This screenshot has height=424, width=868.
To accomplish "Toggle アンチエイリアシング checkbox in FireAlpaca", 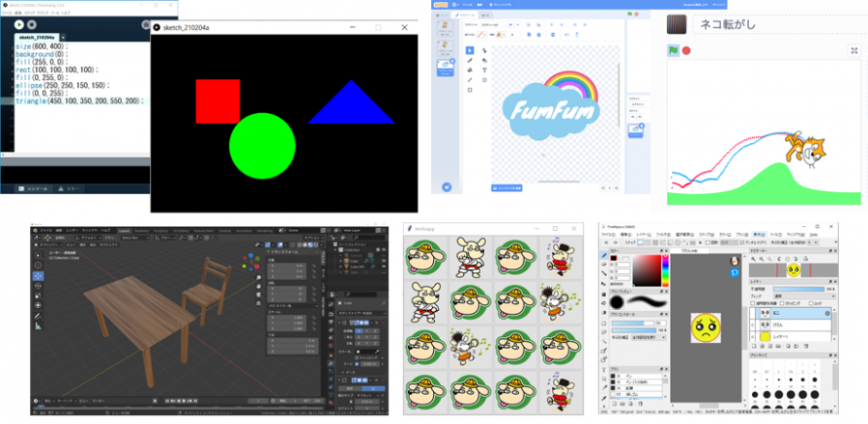I will point(742,243).
